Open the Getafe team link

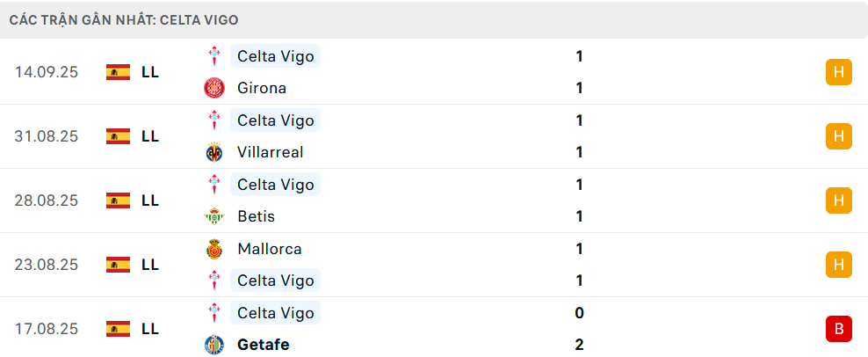(263, 345)
